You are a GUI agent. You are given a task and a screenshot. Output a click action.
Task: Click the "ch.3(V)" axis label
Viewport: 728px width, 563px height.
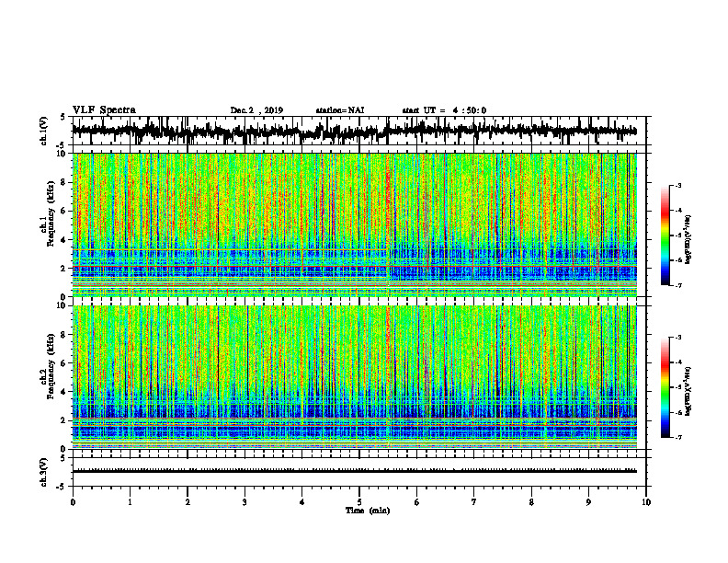44,472
